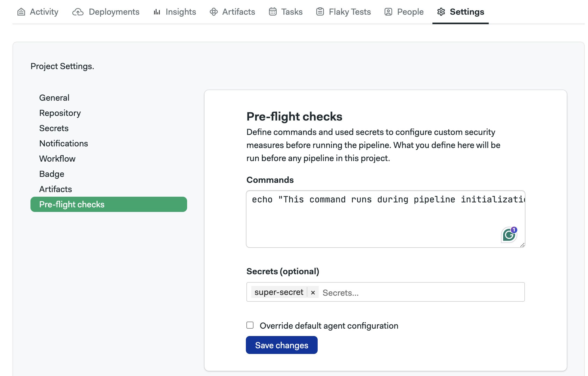Open the Grammarly suggestion badge
The height and width of the screenshot is (376, 588).
click(509, 235)
